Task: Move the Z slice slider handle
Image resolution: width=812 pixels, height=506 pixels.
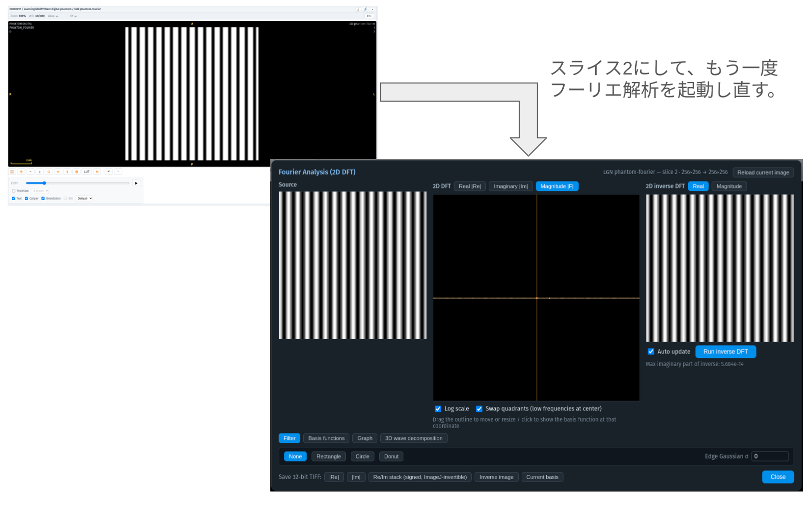Action: point(44,183)
